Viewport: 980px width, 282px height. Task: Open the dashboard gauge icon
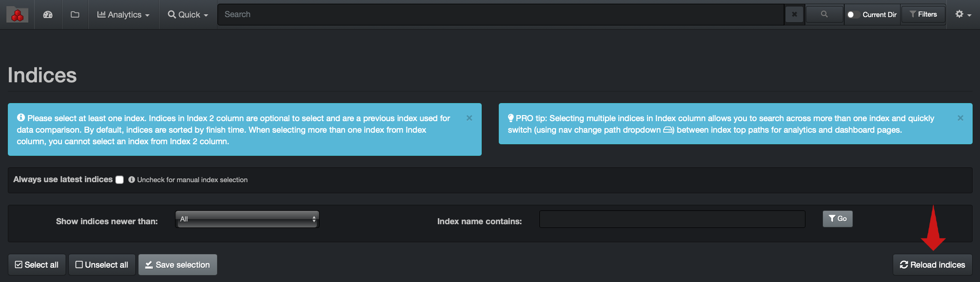48,15
